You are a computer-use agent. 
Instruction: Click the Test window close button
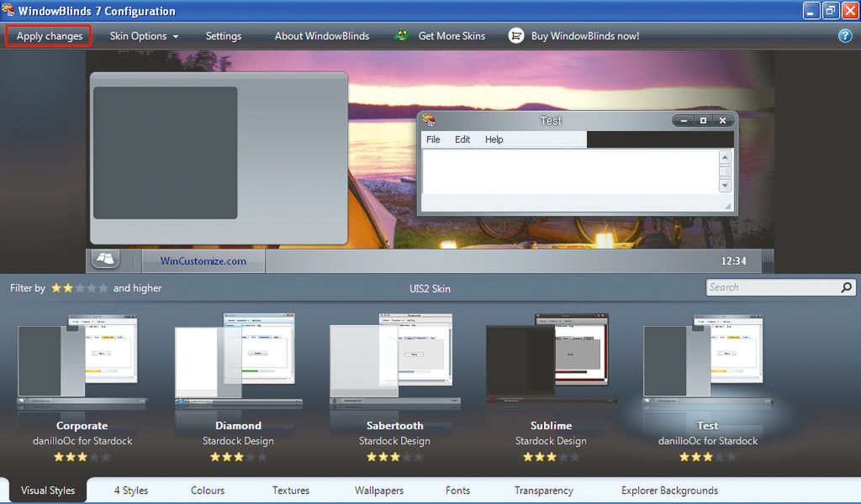[722, 121]
